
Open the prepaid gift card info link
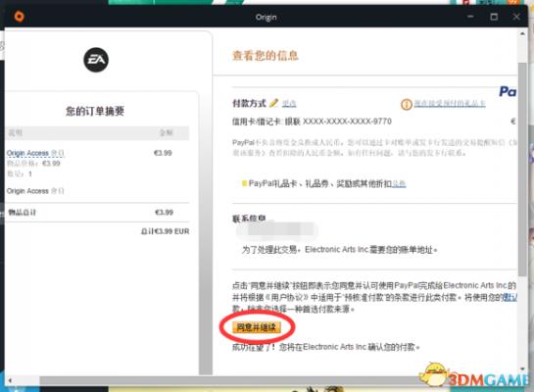pyautogui.click(x=450, y=103)
